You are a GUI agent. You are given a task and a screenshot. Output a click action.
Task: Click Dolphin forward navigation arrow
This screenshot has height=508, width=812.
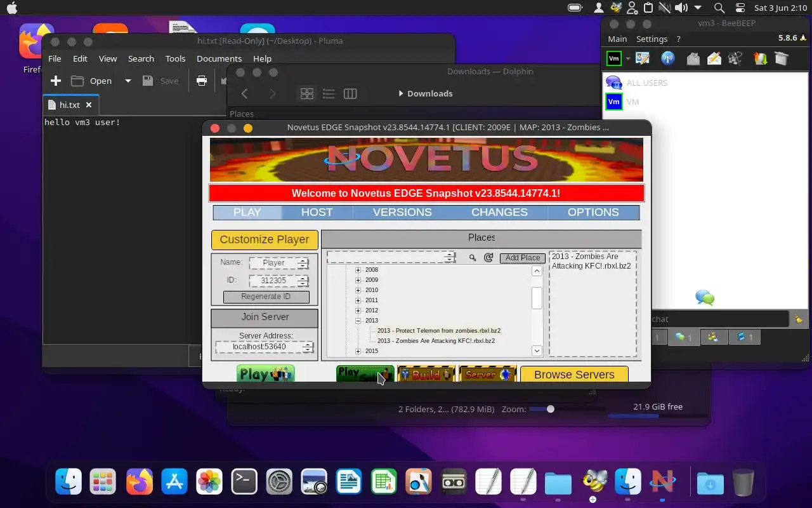click(x=272, y=93)
